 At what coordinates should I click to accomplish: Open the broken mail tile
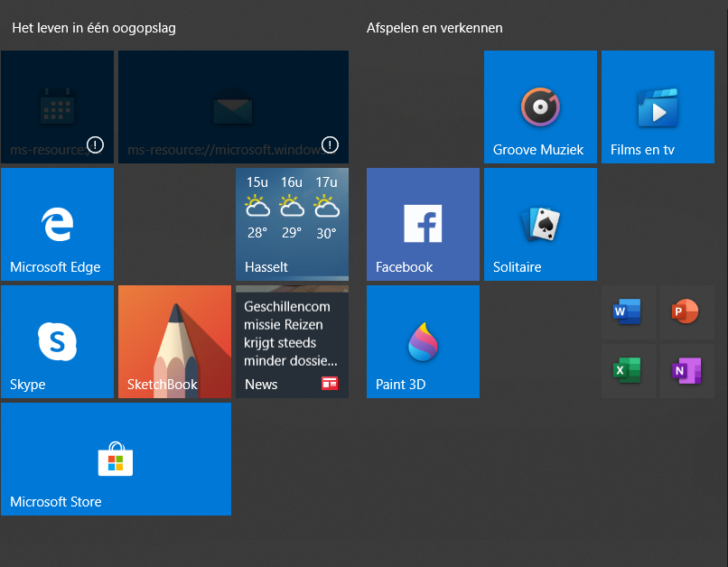pyautogui.click(x=234, y=107)
